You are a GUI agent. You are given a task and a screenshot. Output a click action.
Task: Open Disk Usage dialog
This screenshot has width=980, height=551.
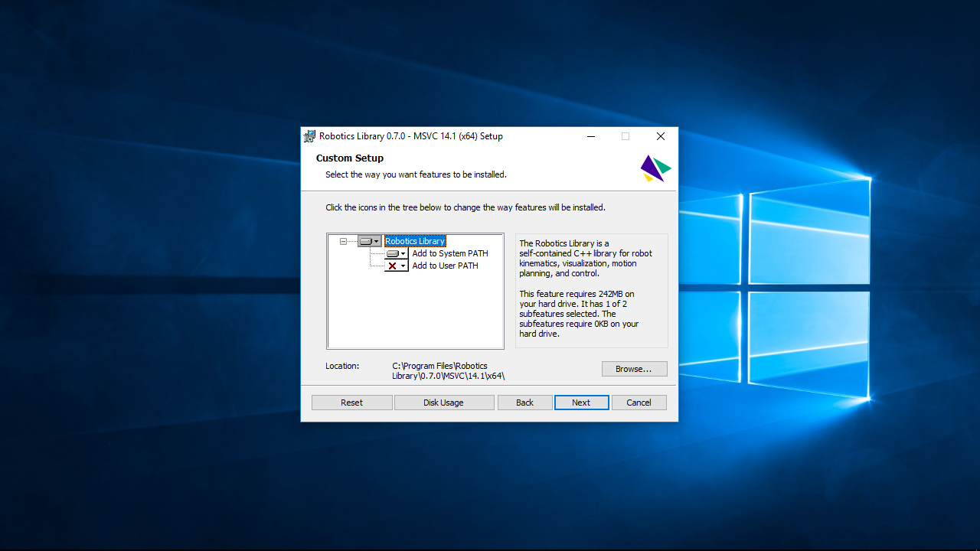click(444, 403)
